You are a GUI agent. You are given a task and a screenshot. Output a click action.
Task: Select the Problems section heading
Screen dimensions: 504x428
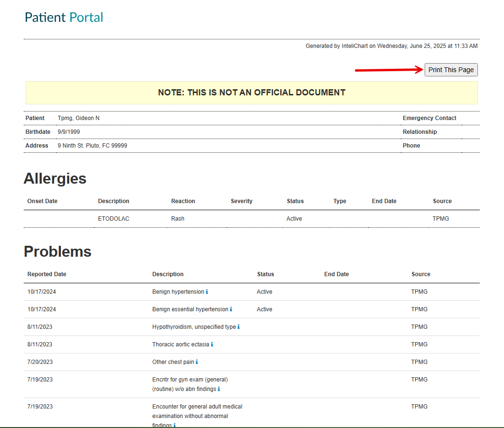click(57, 251)
